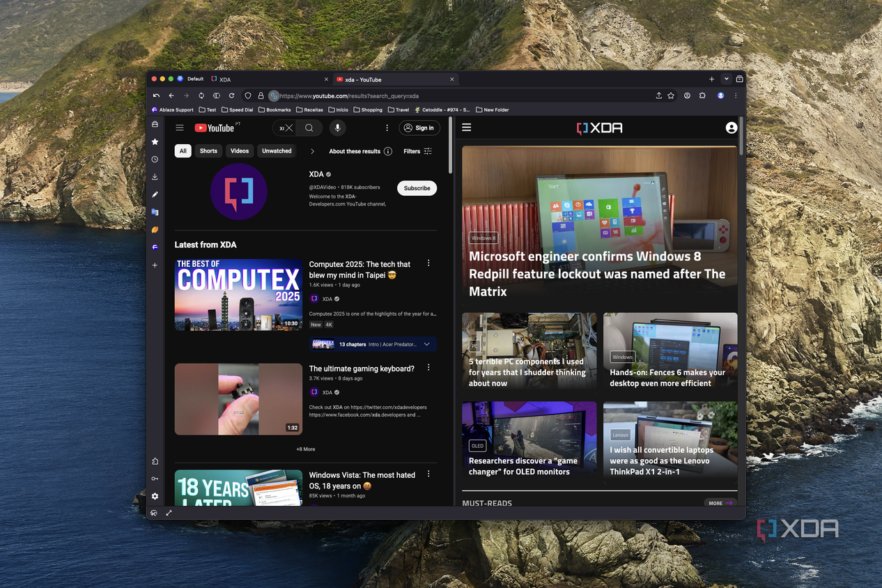
Task: Show more filter chips with the arrow
Action: [x=312, y=151]
